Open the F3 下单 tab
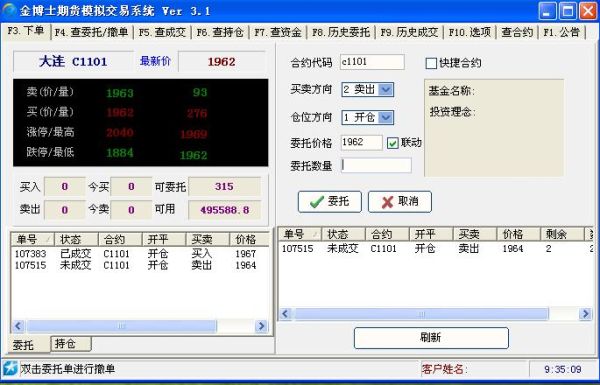Screen dimensions: 600x385 pos(26,31)
